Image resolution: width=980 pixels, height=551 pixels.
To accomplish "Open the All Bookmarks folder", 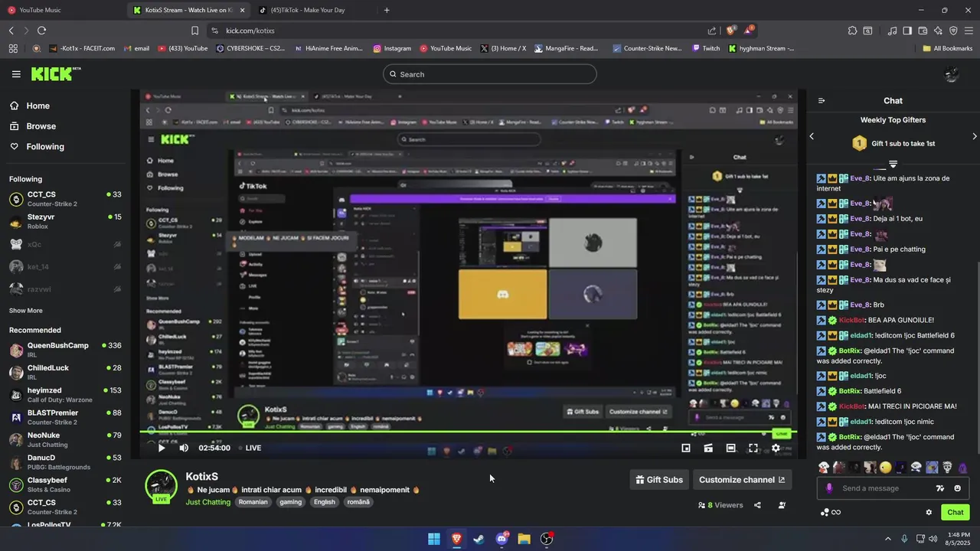I will pyautogui.click(x=947, y=48).
